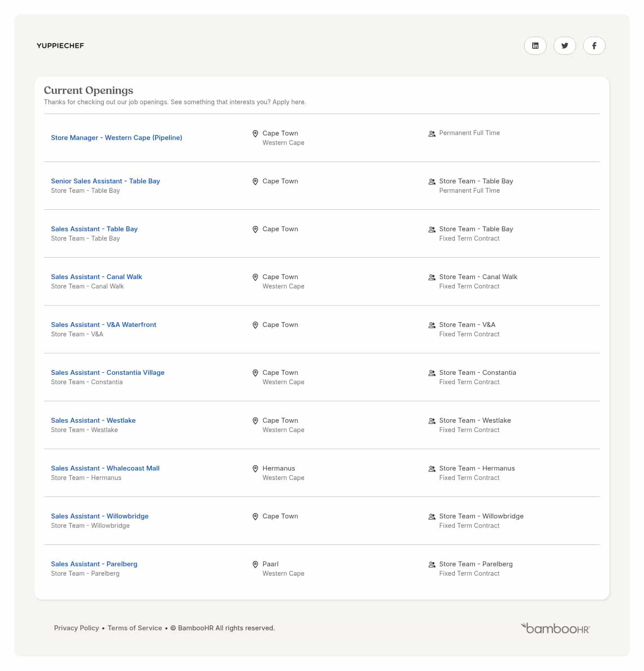Click the people icon beside Store Team - Parelberg

(x=432, y=565)
